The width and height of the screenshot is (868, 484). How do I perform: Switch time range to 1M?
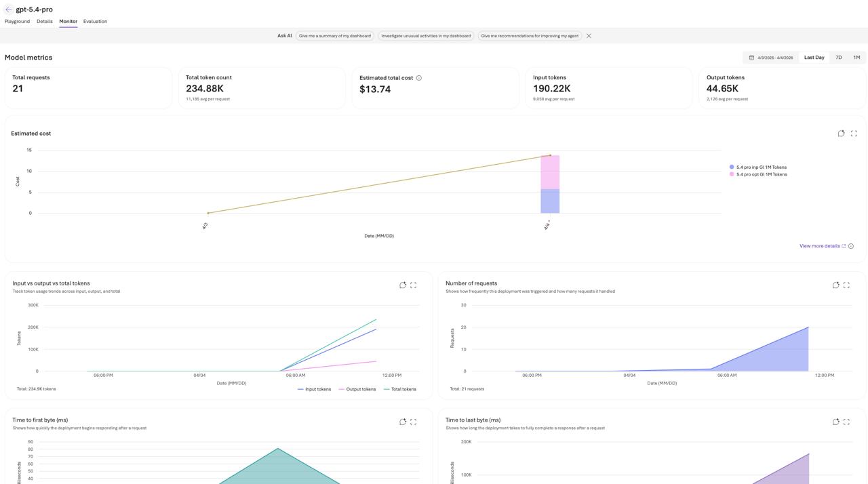point(856,58)
